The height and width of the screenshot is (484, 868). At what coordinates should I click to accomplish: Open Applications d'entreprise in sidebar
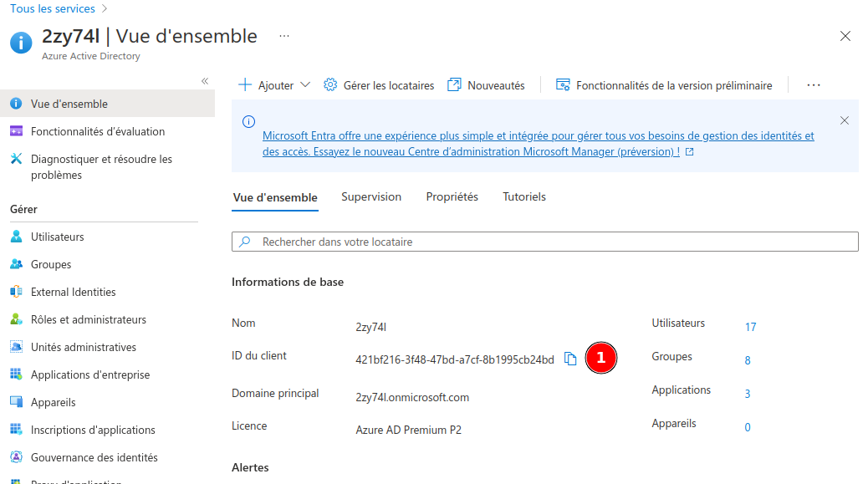click(90, 374)
